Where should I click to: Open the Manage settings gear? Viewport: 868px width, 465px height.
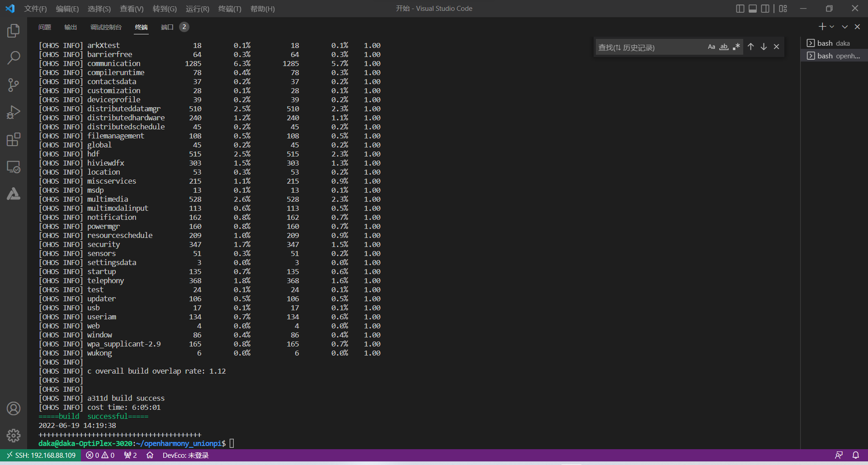(x=14, y=435)
